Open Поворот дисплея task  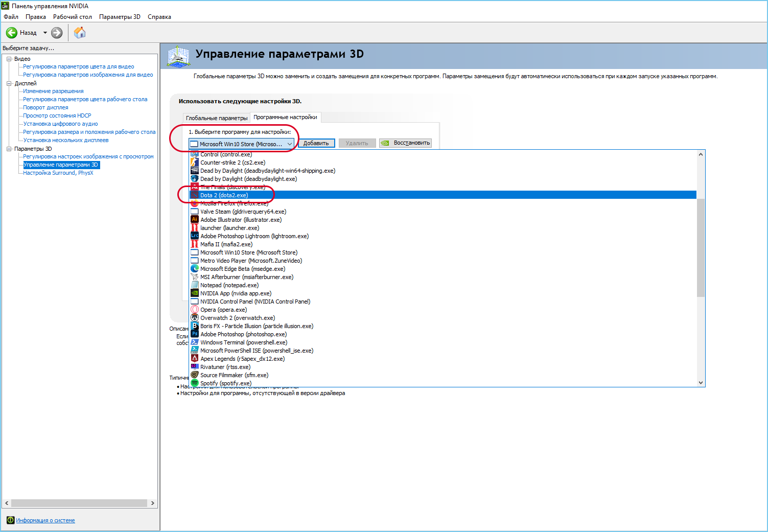coord(45,107)
